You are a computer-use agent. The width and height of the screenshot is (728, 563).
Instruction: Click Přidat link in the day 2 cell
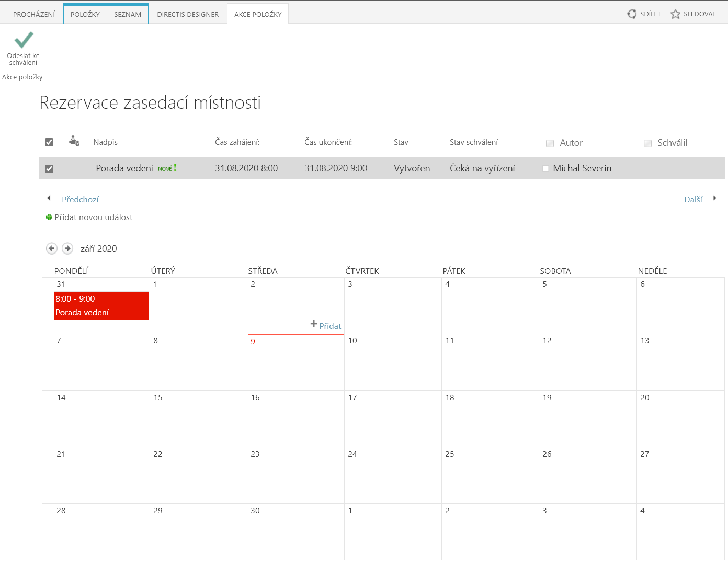[330, 326]
